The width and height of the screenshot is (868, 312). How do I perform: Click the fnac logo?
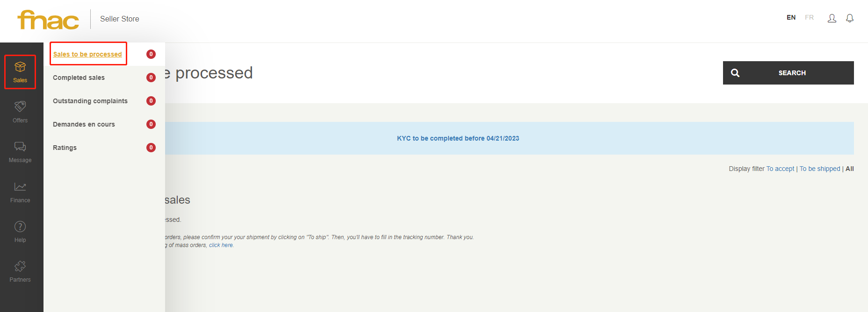click(x=48, y=20)
